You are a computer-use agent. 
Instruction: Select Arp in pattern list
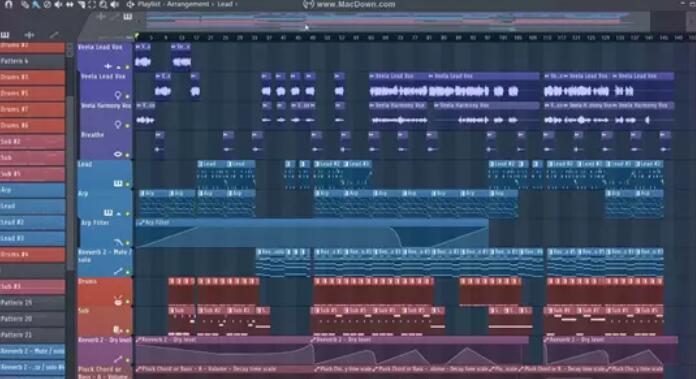coord(32,190)
